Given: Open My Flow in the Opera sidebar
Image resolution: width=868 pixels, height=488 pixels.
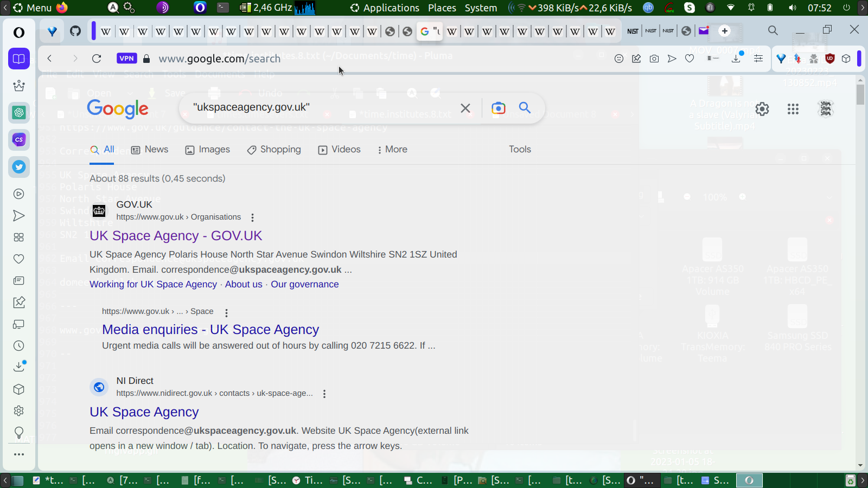Looking at the screenshot, I should click(19, 216).
